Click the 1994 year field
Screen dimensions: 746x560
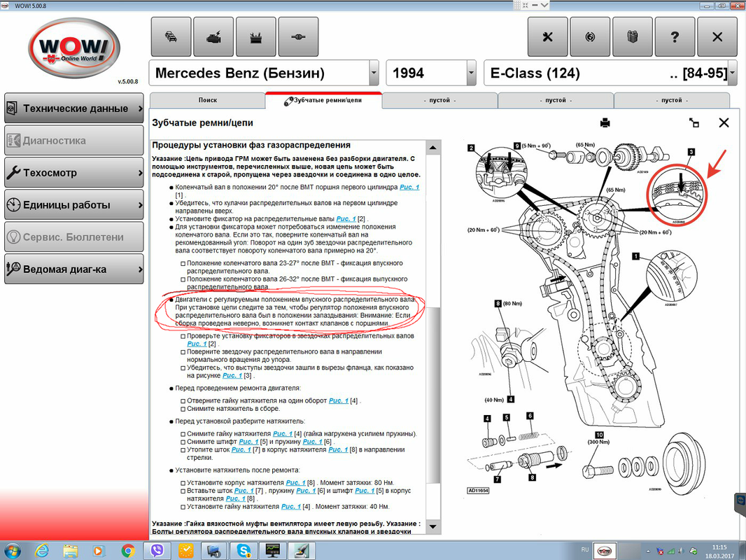pos(426,73)
